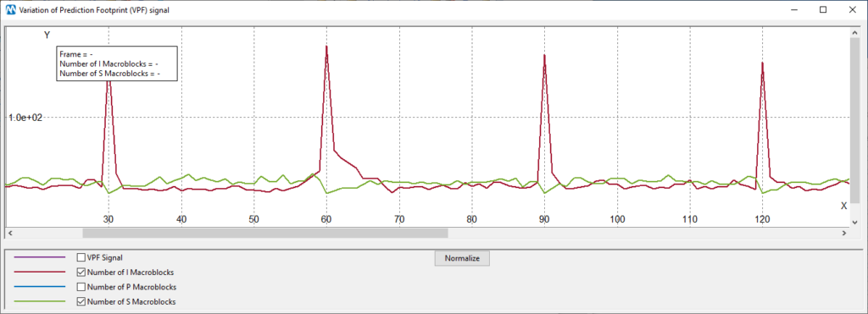Enable the VPF Signal checkbox
The width and height of the screenshot is (868, 314).
(81, 257)
